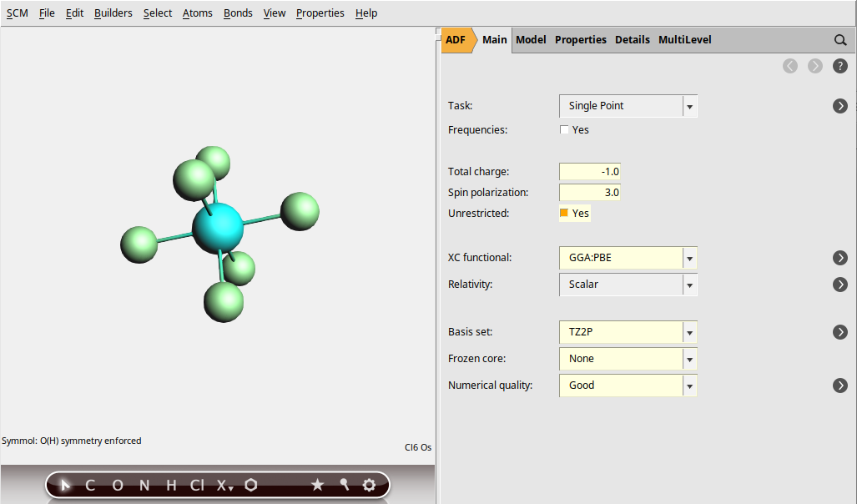
Task: Open details arrow next to XC functional
Action: 840,258
